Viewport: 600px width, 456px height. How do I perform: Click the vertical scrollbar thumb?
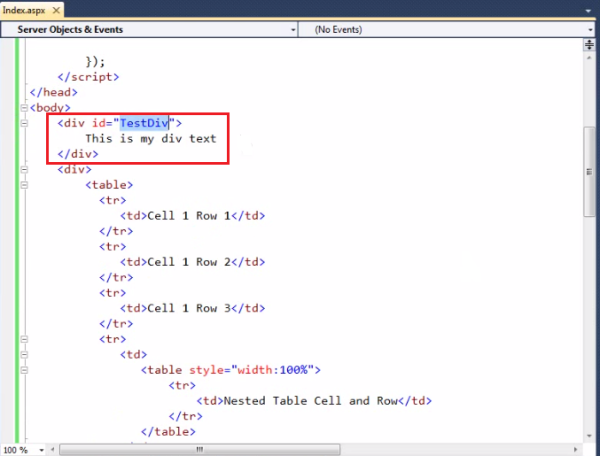tap(589, 171)
